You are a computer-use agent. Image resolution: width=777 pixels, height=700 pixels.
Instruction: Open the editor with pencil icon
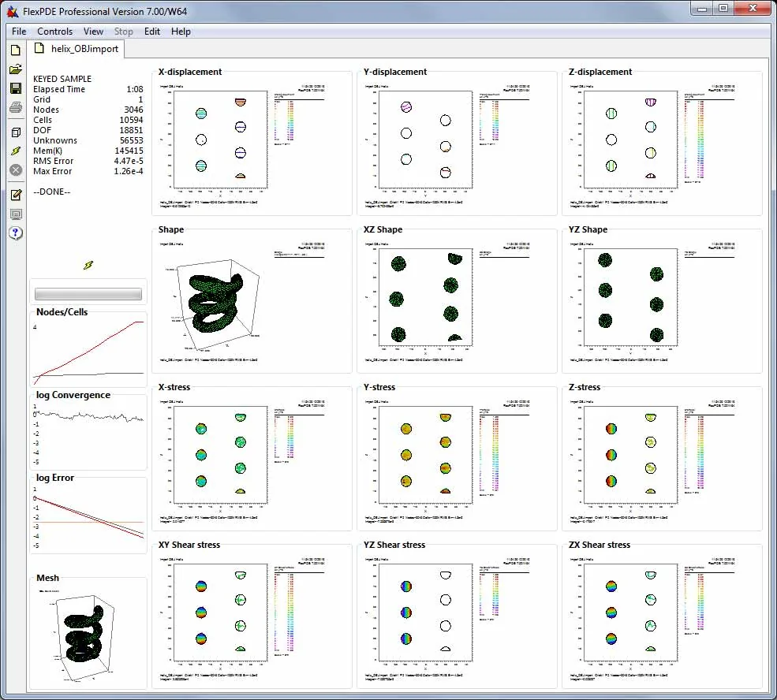(x=16, y=195)
